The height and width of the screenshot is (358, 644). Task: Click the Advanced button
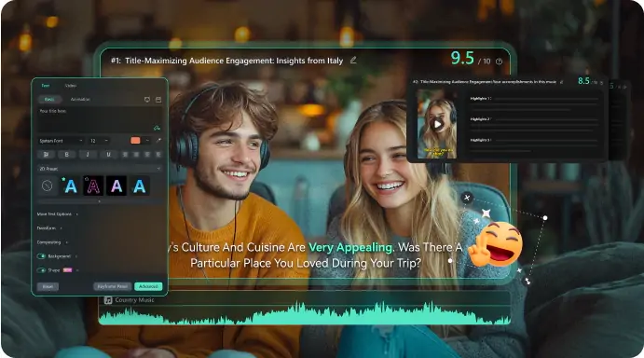click(x=148, y=286)
